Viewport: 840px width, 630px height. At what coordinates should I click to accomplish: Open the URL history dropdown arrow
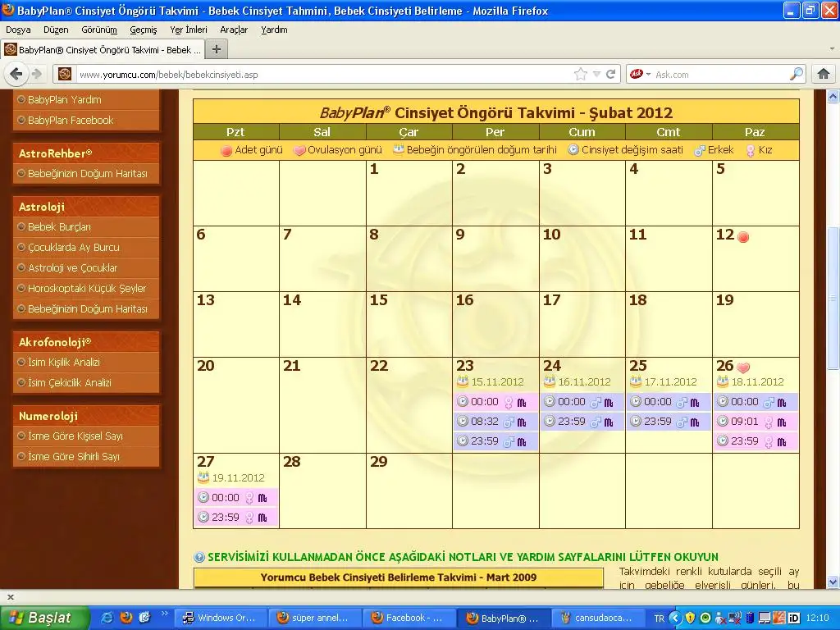(x=596, y=75)
